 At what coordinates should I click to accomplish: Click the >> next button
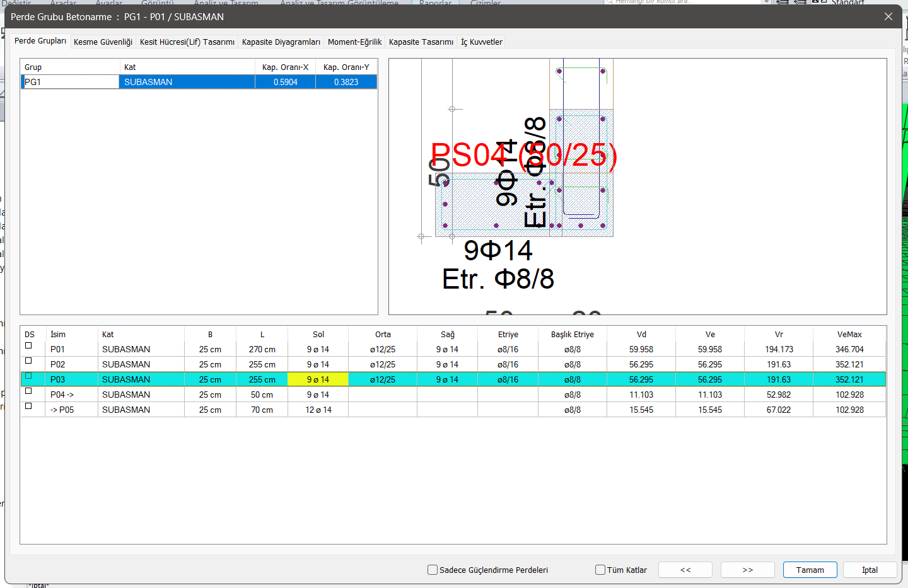748,570
